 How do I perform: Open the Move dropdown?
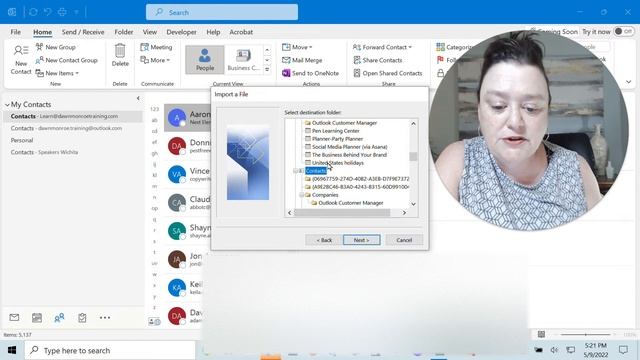point(297,47)
